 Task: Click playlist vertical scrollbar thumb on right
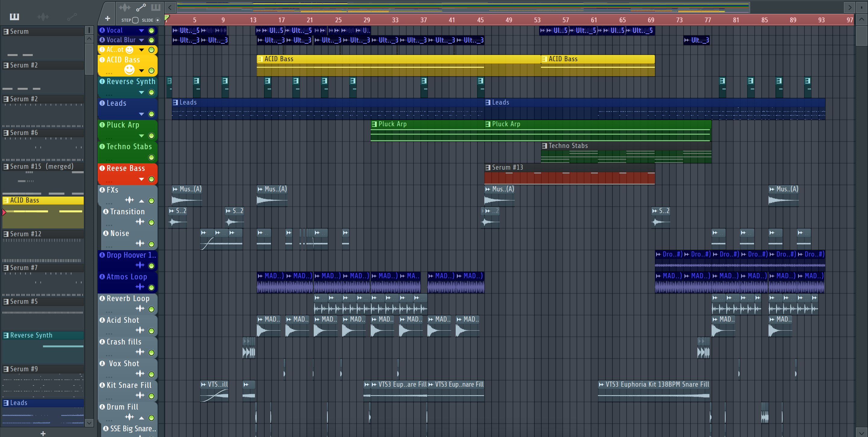[x=861, y=35]
